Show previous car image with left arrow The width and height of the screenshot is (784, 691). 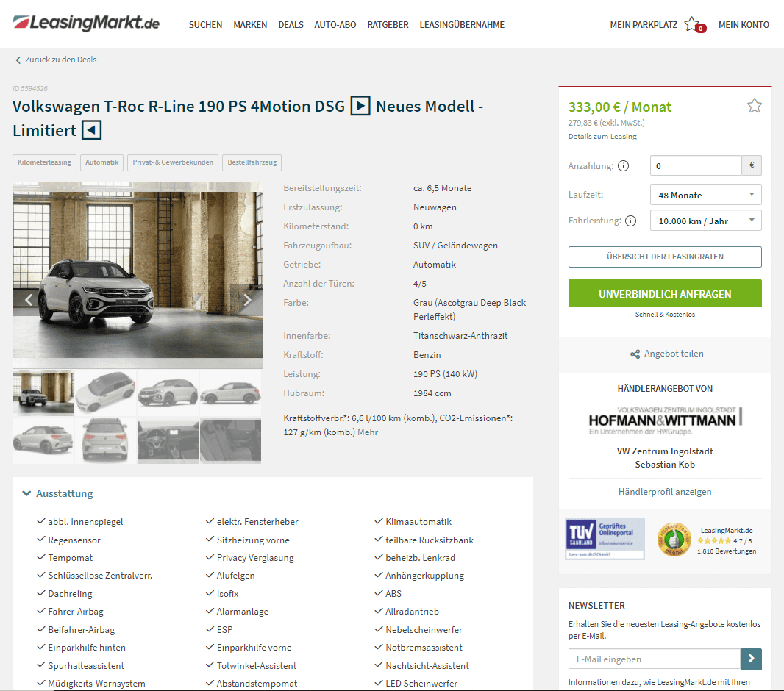click(x=29, y=300)
